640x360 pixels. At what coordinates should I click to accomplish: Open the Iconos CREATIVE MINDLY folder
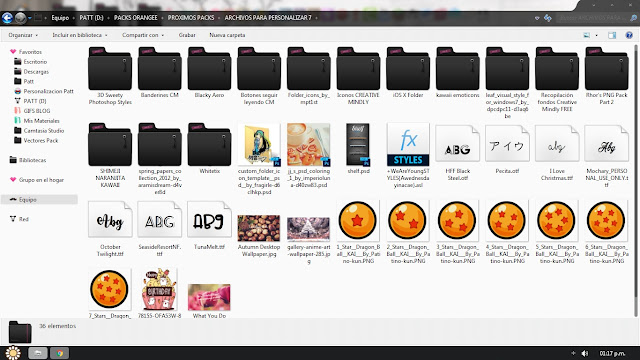358,68
